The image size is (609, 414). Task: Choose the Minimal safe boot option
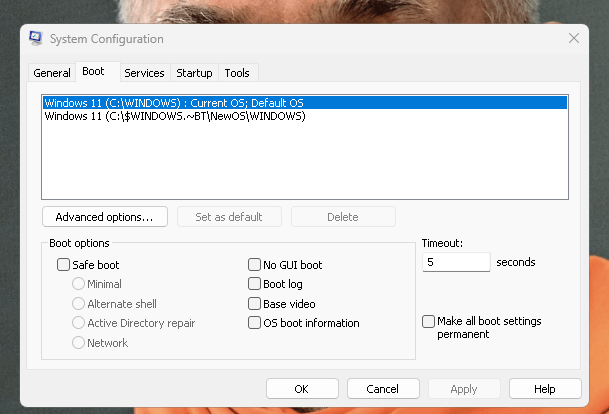pyautogui.click(x=78, y=284)
